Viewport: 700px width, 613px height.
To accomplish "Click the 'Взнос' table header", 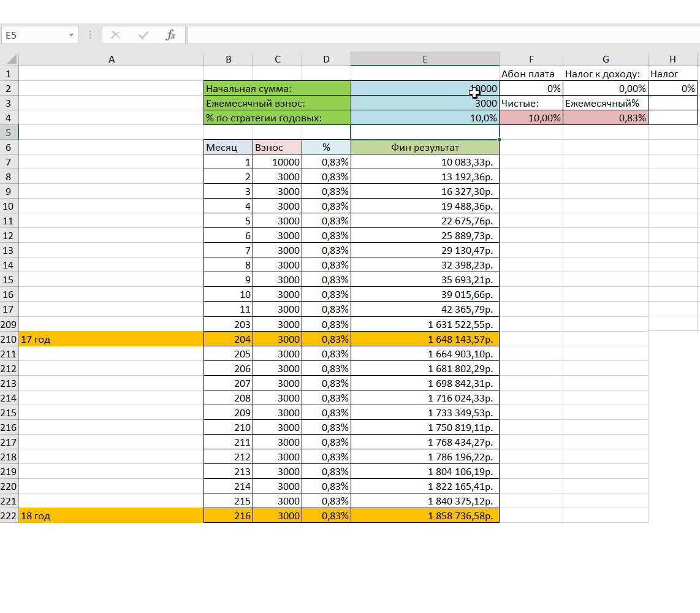I will pos(277,147).
